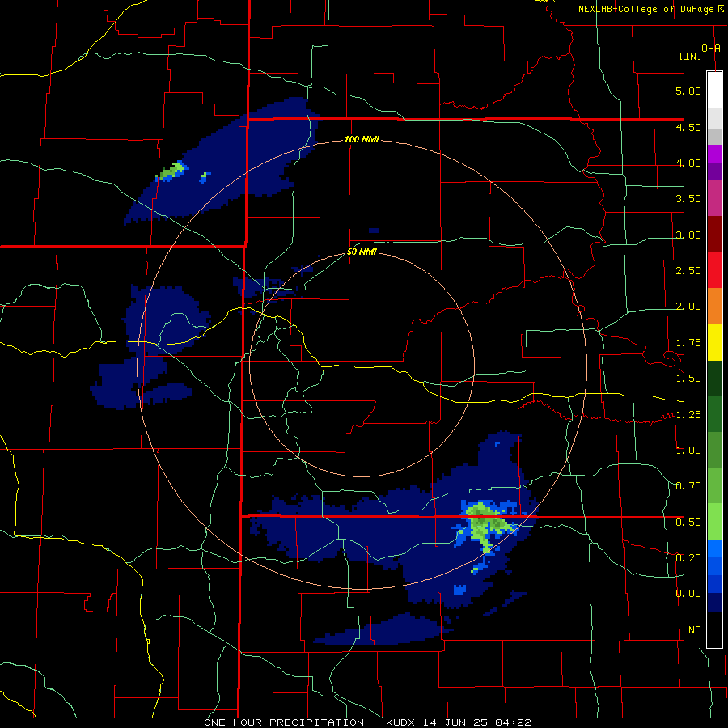Click the 3.50 scale value
The width and height of the screenshot is (728, 728).
688,199
